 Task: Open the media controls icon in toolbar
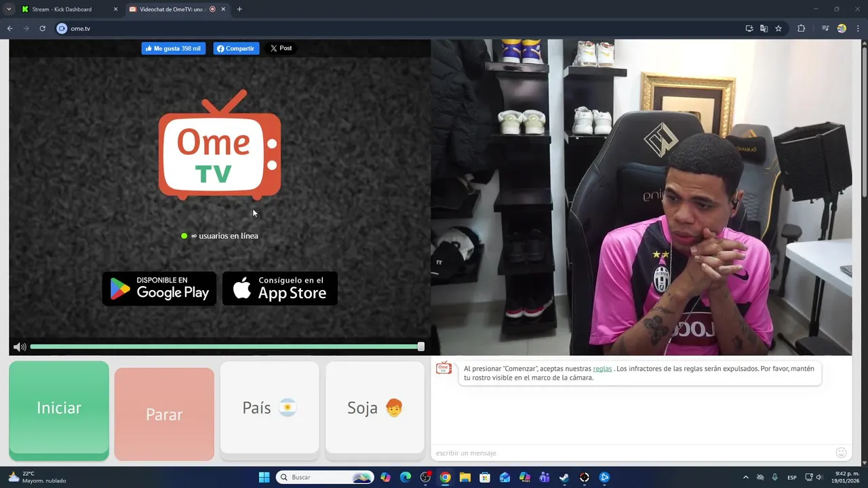(825, 28)
